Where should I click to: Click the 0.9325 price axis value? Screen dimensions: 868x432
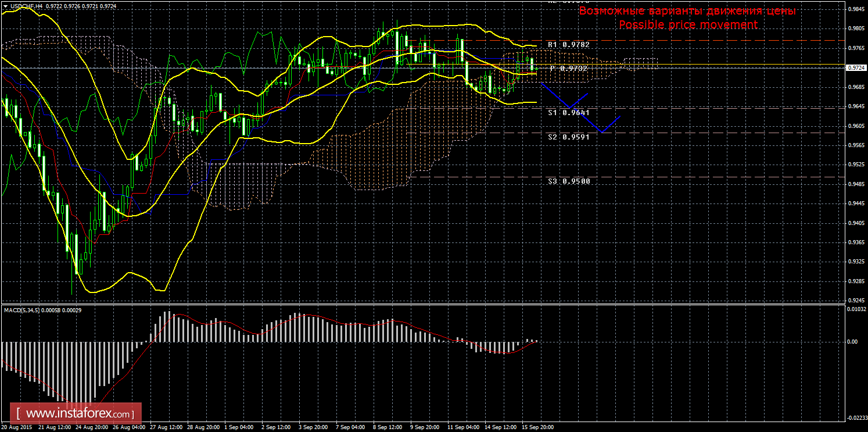[855, 262]
